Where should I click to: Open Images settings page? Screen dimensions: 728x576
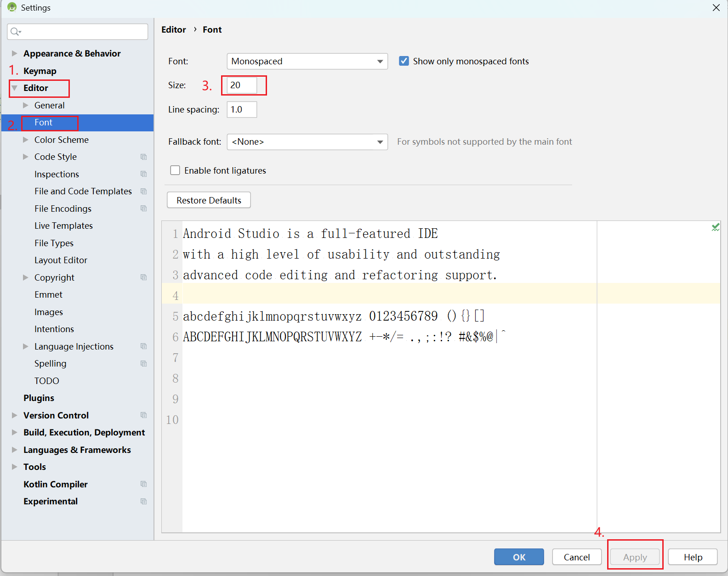pos(49,312)
